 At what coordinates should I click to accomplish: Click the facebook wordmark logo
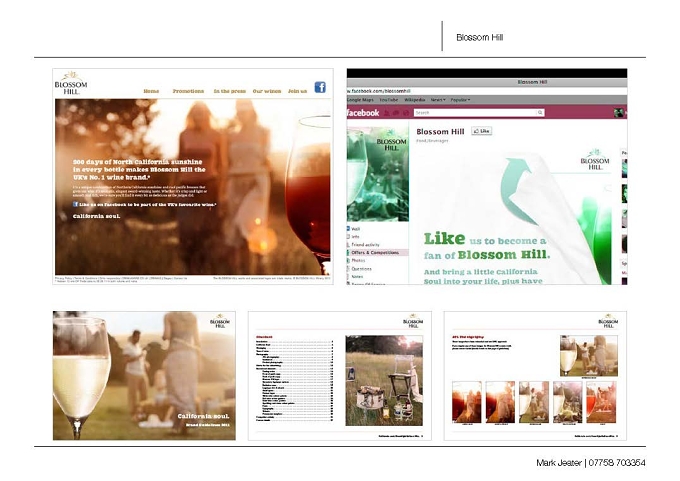point(363,113)
